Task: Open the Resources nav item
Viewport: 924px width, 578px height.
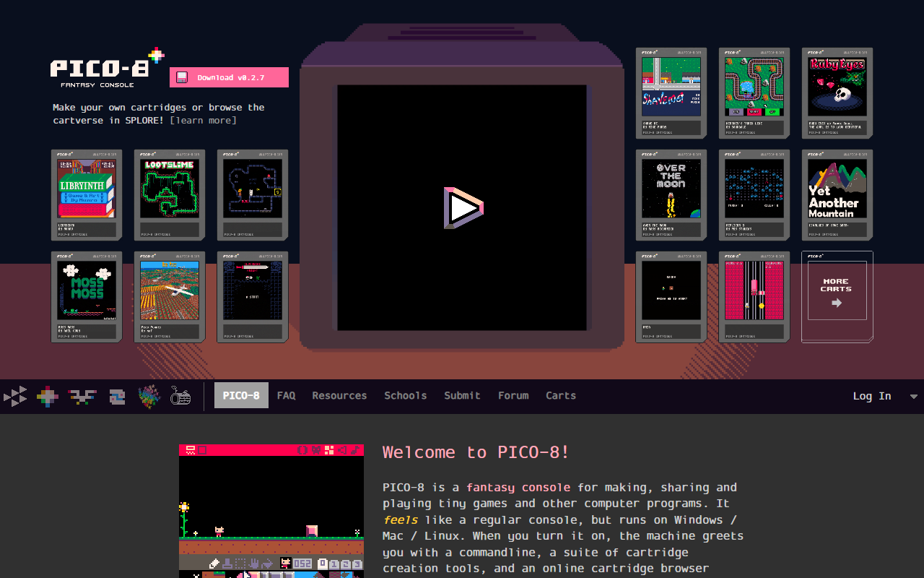Action: point(339,395)
